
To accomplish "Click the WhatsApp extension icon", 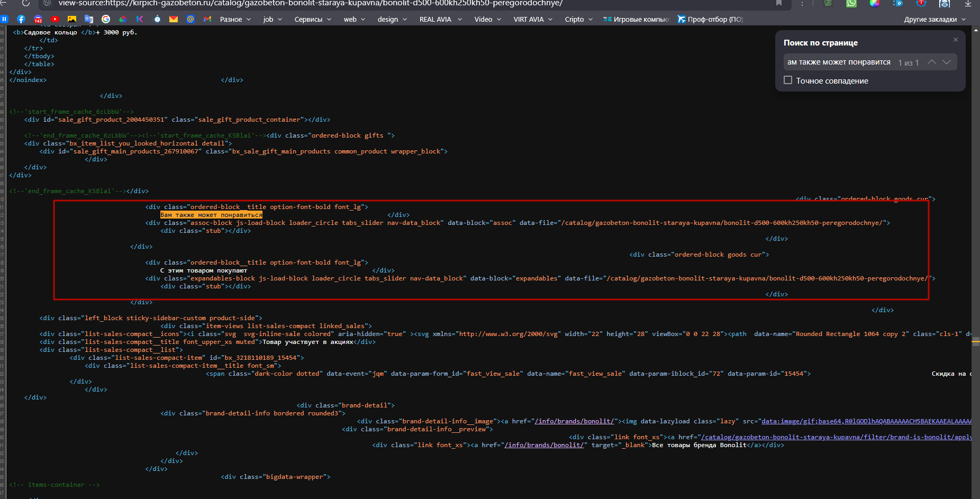I will [851, 3].
